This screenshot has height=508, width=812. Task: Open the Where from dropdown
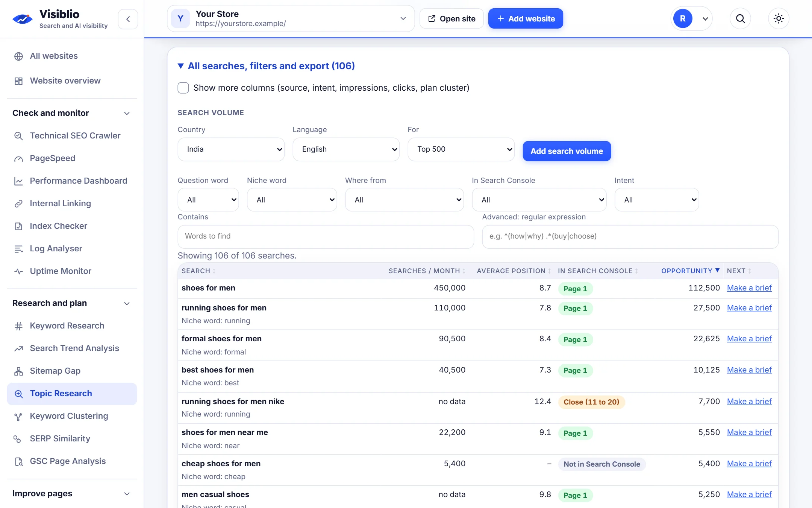point(404,200)
